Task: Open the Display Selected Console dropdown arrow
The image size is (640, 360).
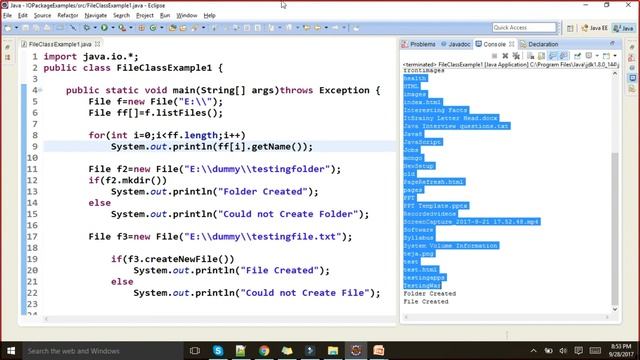Action: 597,56
